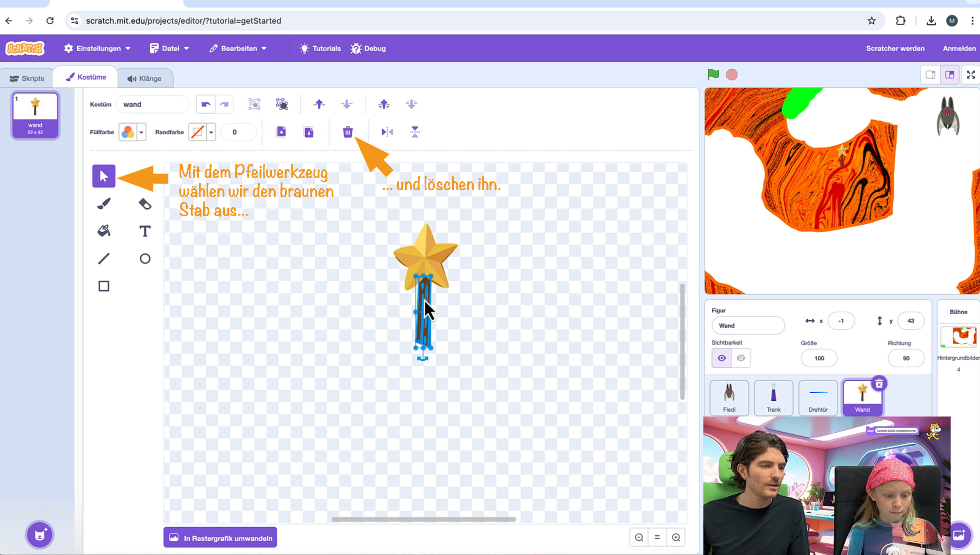Click In Rastergrafik umwandeln button
The width and height of the screenshot is (980, 555).
(x=220, y=538)
